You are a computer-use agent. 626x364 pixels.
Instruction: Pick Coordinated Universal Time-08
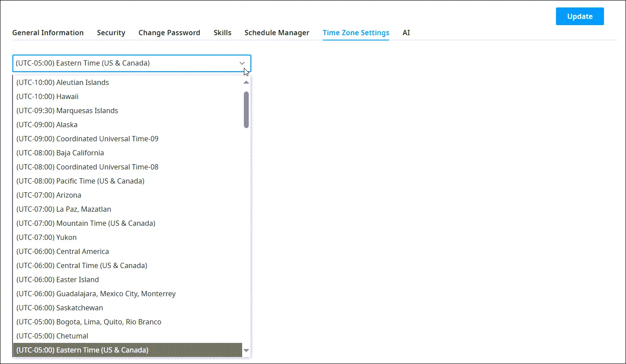coord(128,167)
